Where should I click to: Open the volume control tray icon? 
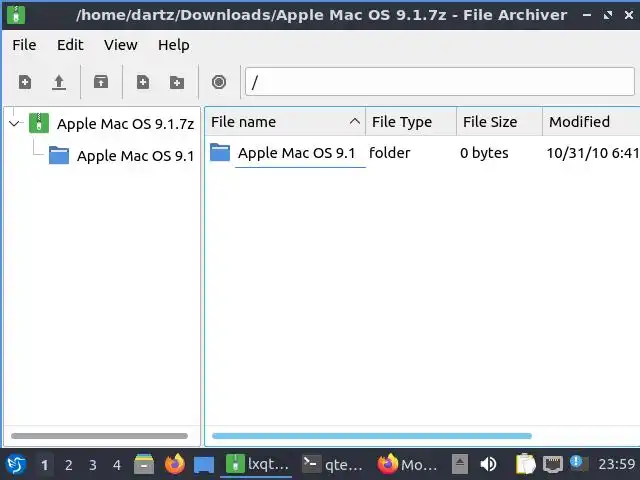488,464
